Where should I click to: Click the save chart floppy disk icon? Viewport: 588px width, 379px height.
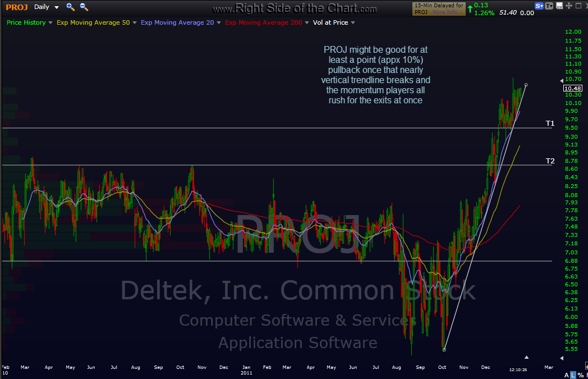click(558, 6)
